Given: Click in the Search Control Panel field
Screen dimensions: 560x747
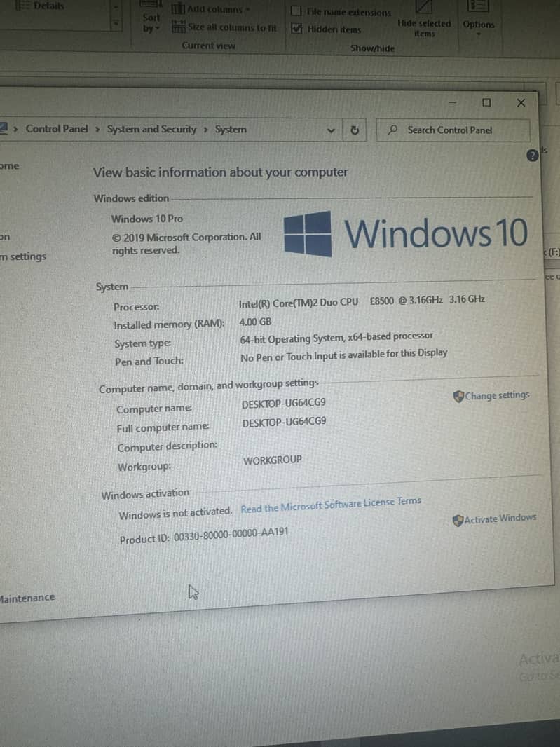Looking at the screenshot, I should 453,130.
